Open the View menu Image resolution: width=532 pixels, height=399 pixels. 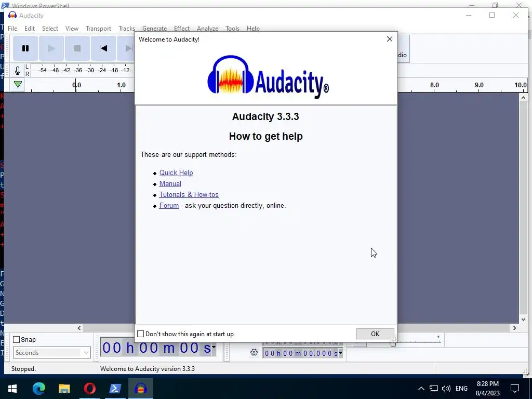[x=72, y=29]
